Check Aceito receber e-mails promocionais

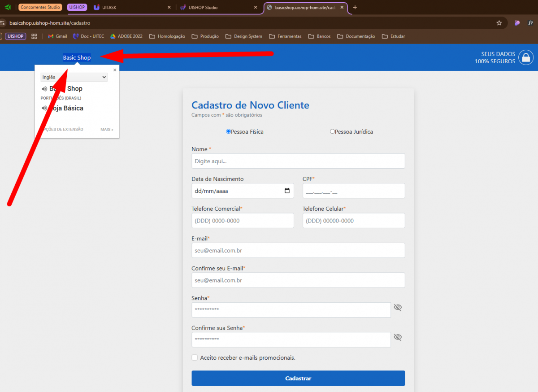[x=195, y=357]
